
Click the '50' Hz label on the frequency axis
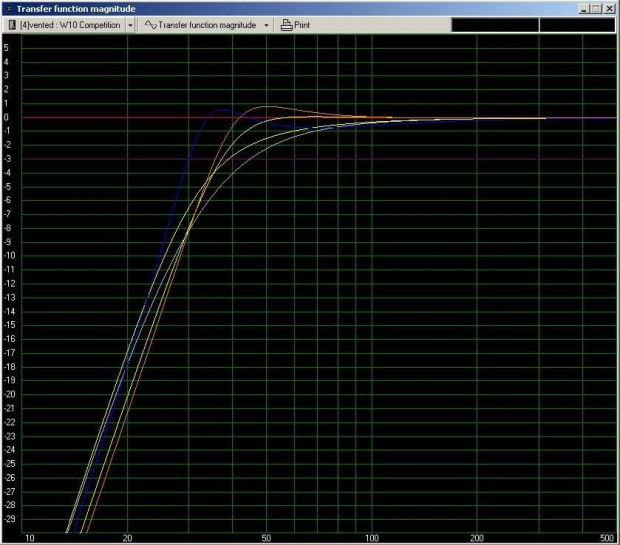click(266, 538)
